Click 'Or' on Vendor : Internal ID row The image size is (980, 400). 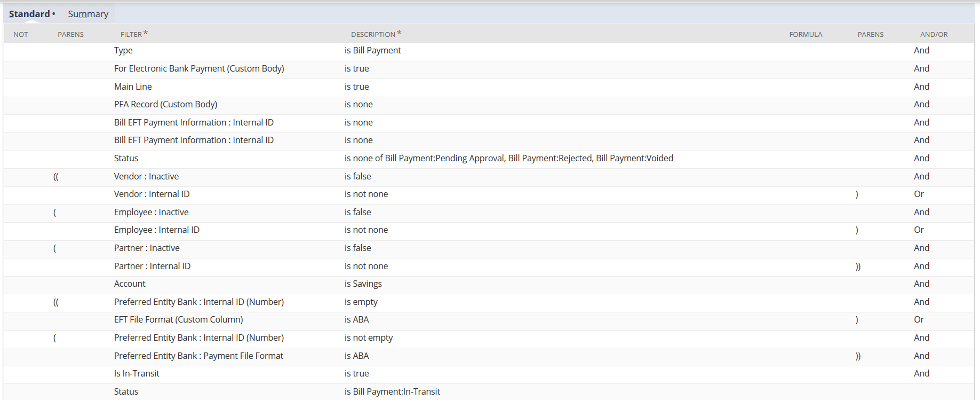click(x=919, y=194)
